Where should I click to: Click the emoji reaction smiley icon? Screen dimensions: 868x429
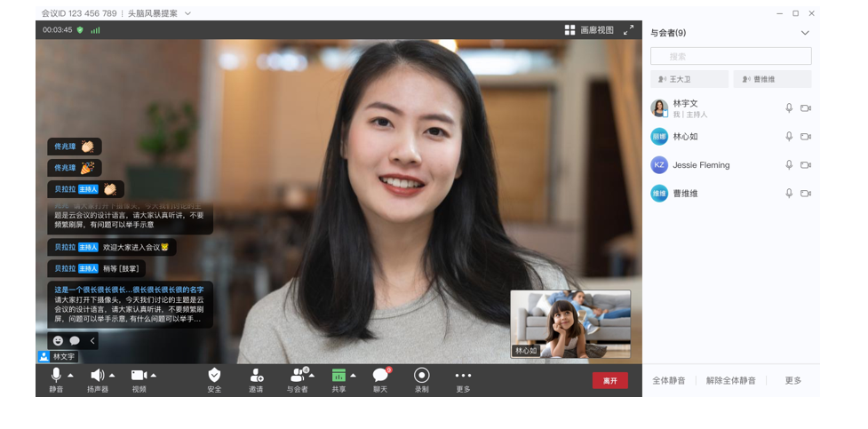(59, 341)
